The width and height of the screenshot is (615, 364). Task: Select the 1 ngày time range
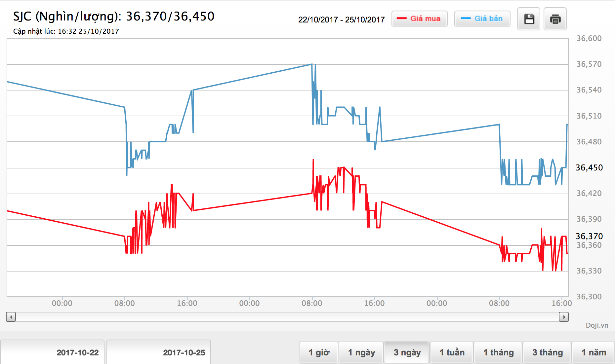(361, 352)
